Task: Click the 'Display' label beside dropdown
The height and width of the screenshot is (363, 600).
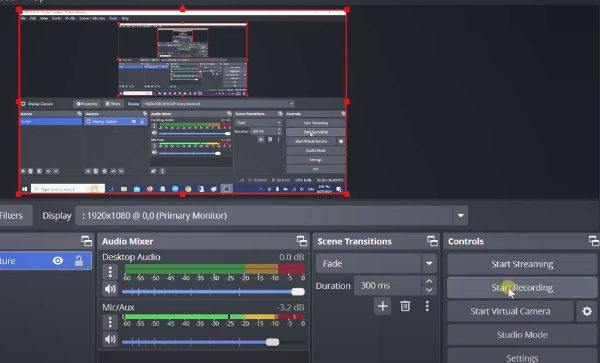Action: (57, 216)
